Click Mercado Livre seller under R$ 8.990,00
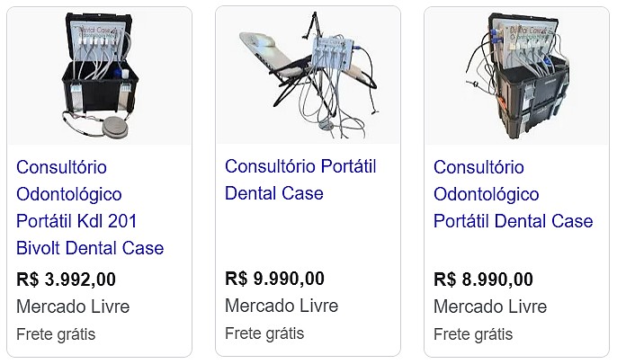 (490, 306)
